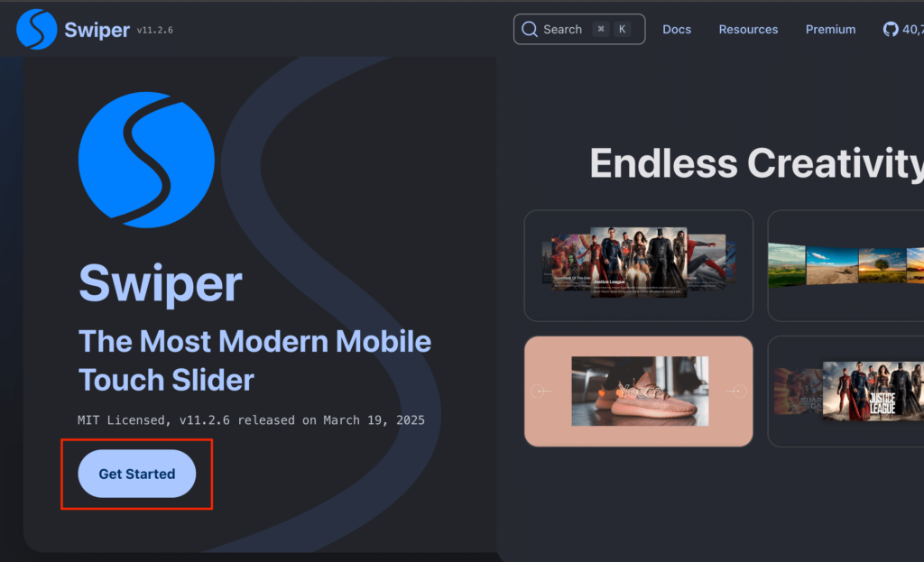The height and width of the screenshot is (562, 924).
Task: Open the Resources menu
Action: point(748,30)
